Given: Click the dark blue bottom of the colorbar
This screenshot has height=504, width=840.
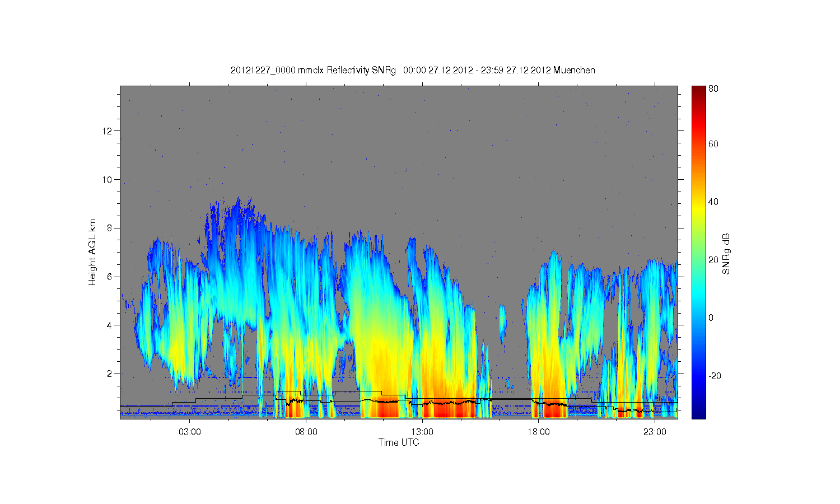Looking at the screenshot, I should pos(698,413).
